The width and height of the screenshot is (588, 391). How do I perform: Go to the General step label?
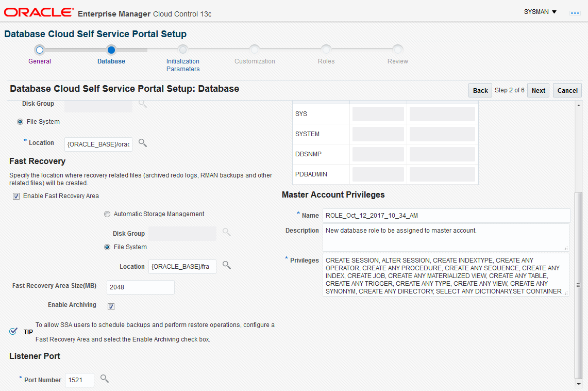pyautogui.click(x=39, y=61)
